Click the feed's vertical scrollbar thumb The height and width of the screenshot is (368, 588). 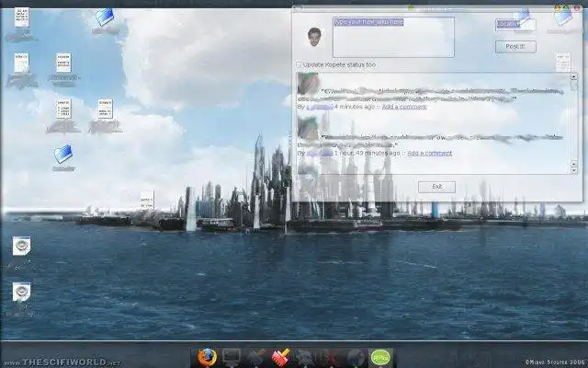pos(573,85)
